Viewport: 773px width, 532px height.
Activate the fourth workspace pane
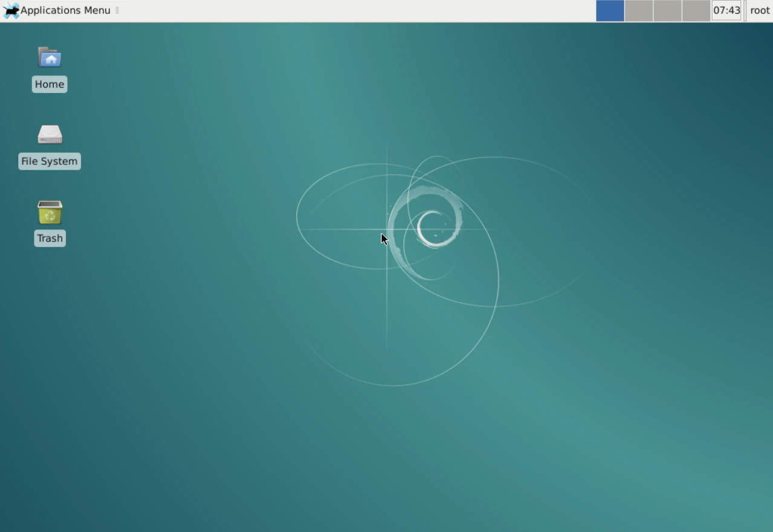(x=695, y=10)
